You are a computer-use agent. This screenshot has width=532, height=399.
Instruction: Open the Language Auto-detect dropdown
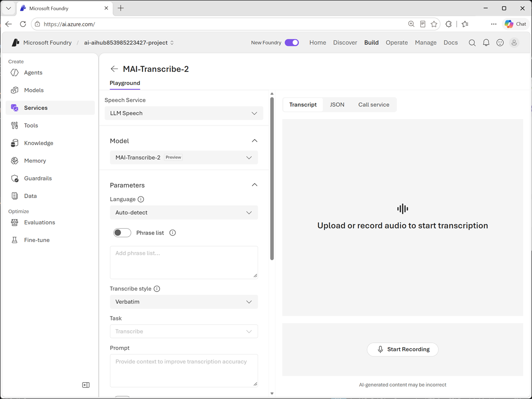[184, 212]
